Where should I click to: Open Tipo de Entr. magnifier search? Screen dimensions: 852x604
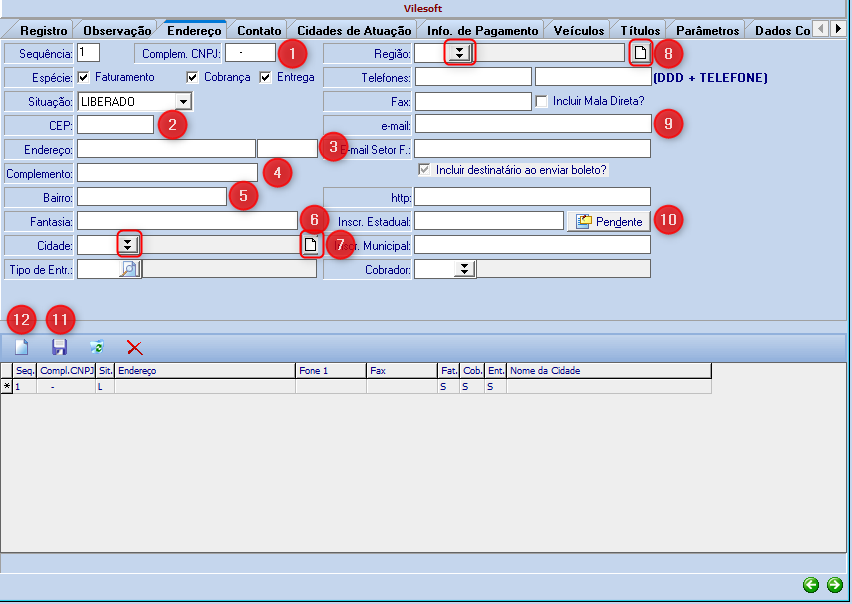pos(130,268)
